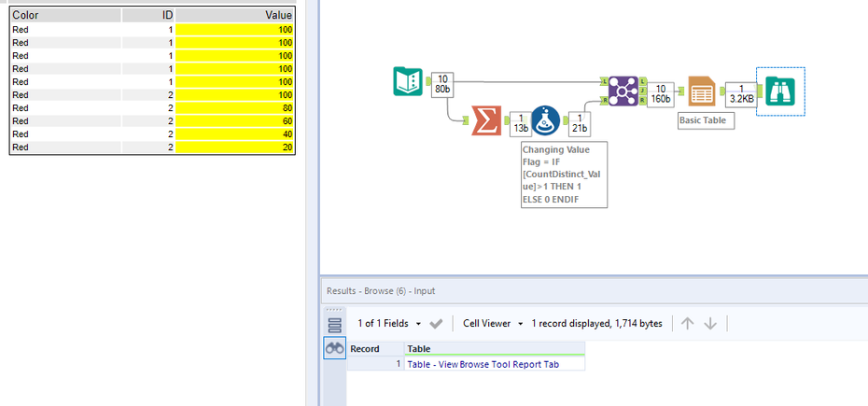Click the yellow cell with value 40
This screenshot has height=406, width=868.
pyautogui.click(x=234, y=134)
